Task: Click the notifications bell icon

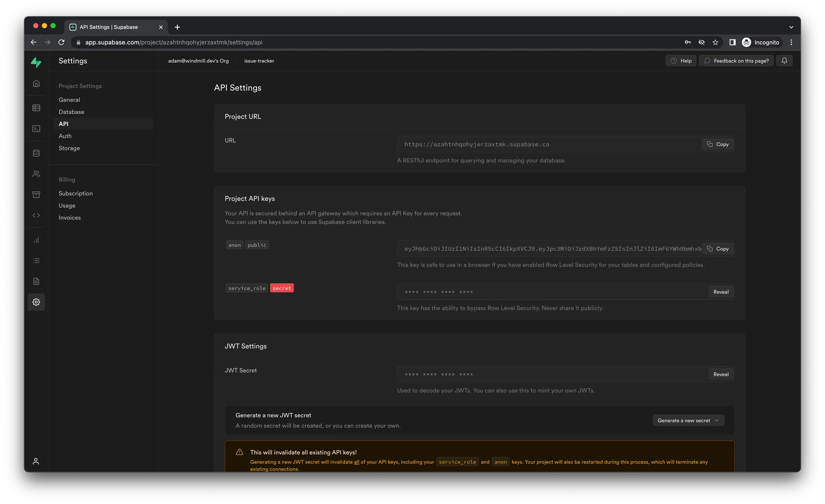Action: (x=784, y=61)
